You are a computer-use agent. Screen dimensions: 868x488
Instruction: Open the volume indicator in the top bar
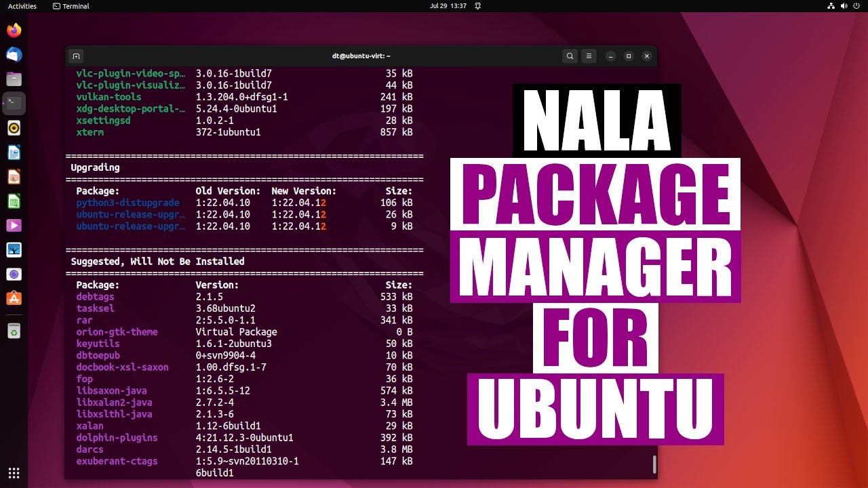[x=844, y=6]
